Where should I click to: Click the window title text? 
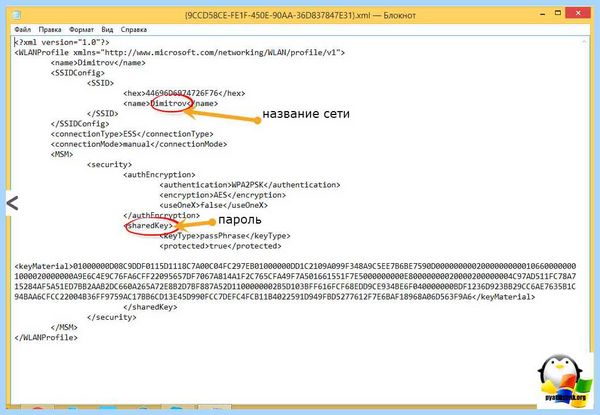[x=300, y=15]
